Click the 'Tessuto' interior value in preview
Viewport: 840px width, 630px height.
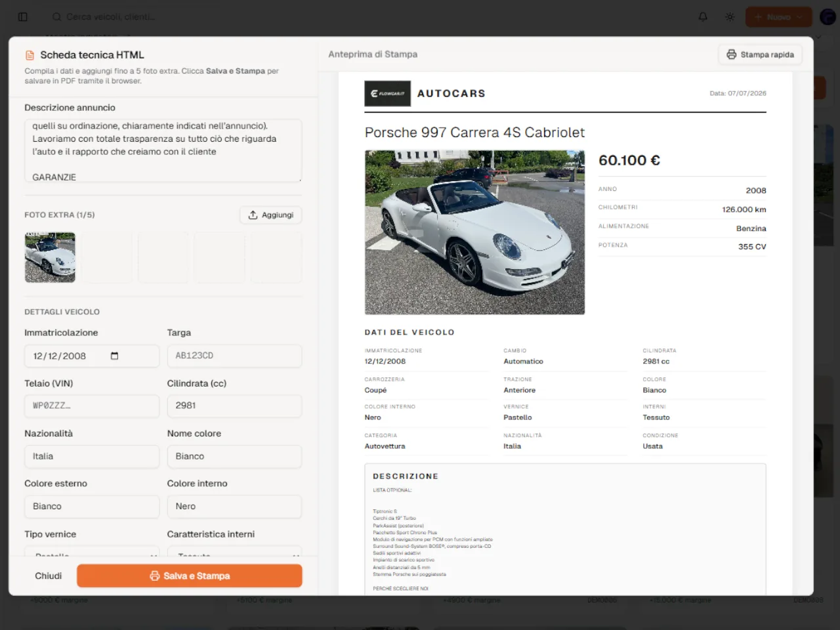click(656, 417)
